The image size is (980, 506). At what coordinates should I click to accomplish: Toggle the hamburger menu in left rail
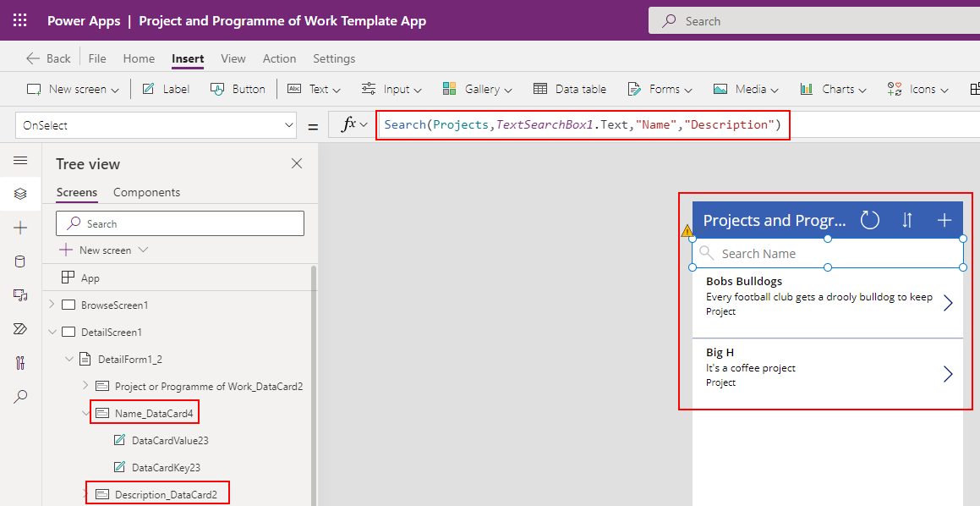point(20,161)
